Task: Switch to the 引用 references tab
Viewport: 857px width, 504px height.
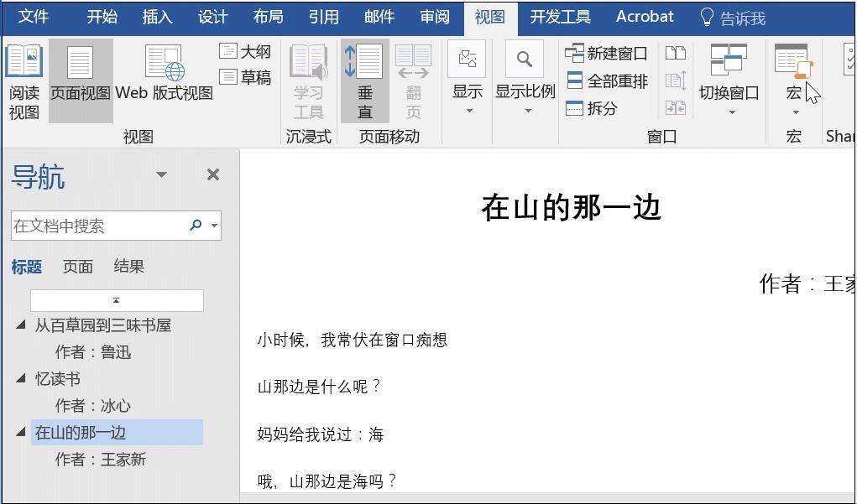Action: coord(323,17)
